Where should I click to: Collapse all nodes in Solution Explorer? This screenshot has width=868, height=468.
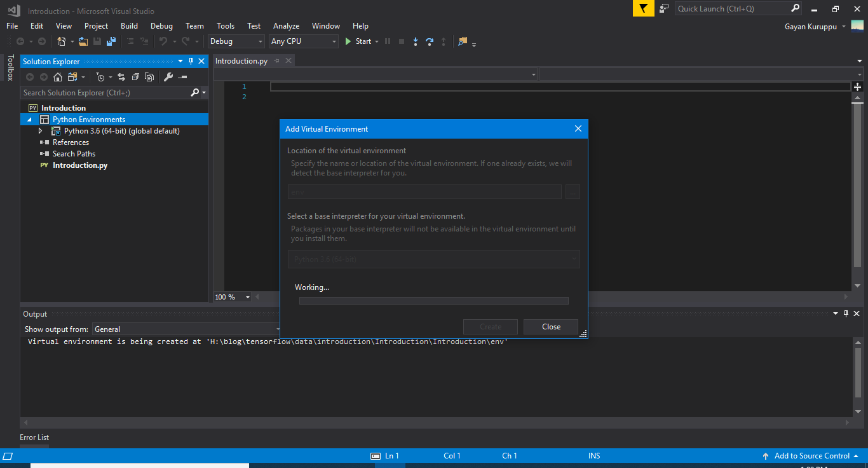pyautogui.click(x=135, y=77)
